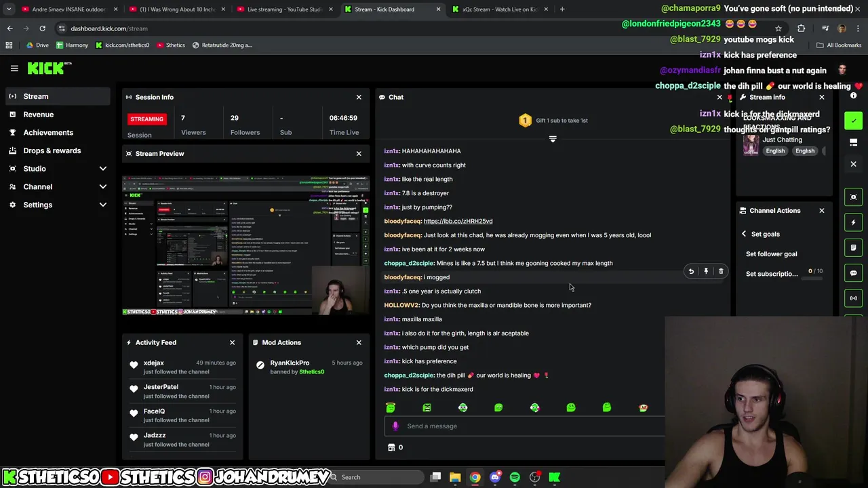The height and width of the screenshot is (488, 868).
Task: Switch to the Andre Smaev INSANE outdoor tab
Action: pos(68,9)
